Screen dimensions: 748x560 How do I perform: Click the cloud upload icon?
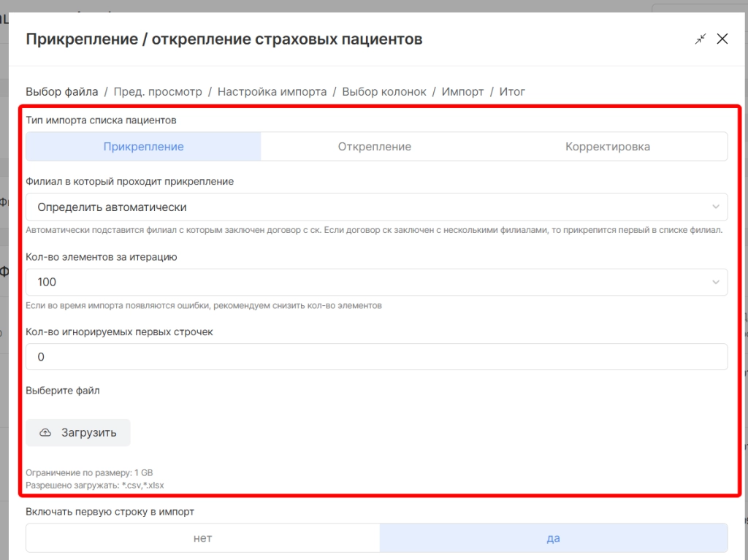(x=45, y=433)
